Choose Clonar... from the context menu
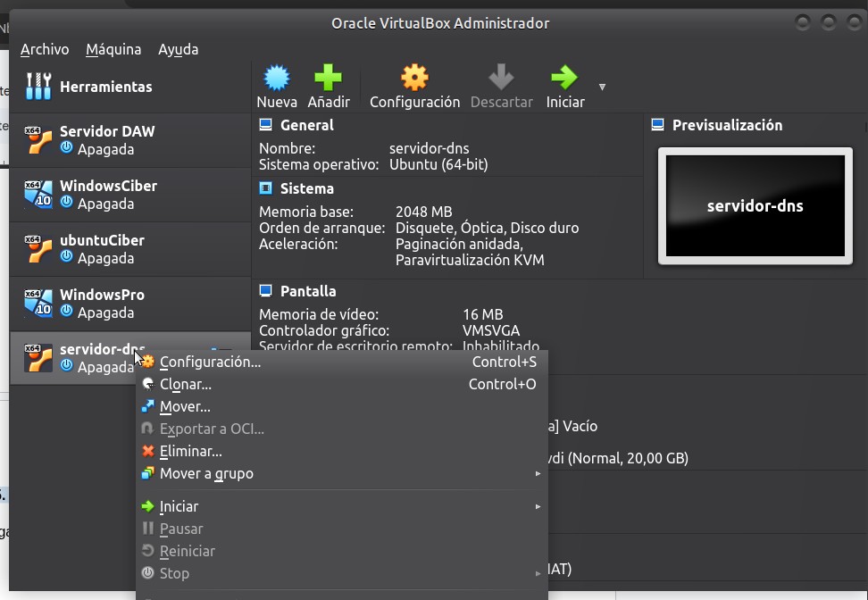The width and height of the screenshot is (868, 600). pyautogui.click(x=185, y=384)
